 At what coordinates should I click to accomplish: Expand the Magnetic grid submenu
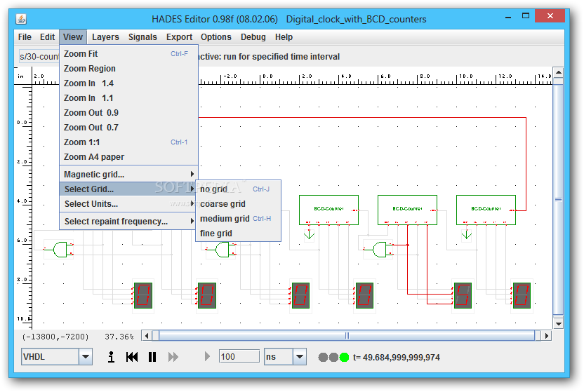pos(129,174)
